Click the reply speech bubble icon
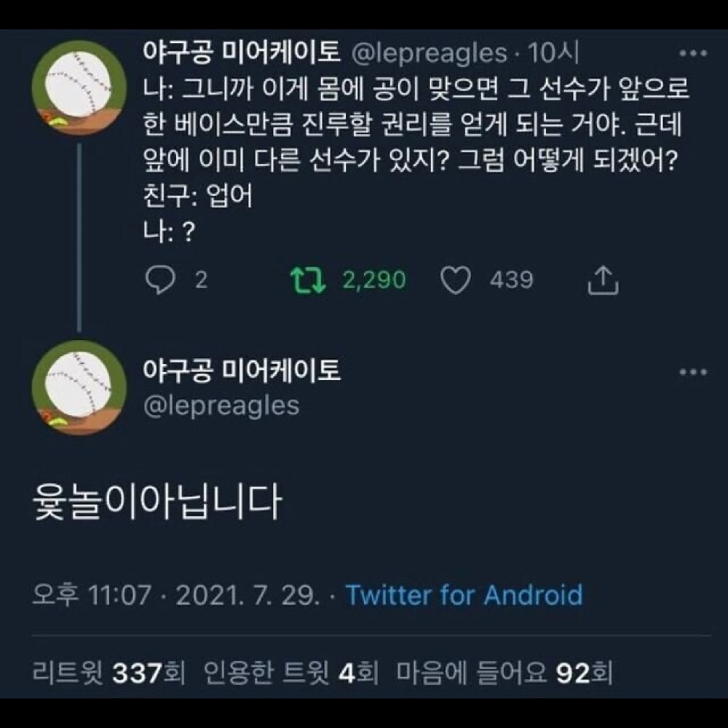The height and width of the screenshot is (728, 728). coord(159,280)
